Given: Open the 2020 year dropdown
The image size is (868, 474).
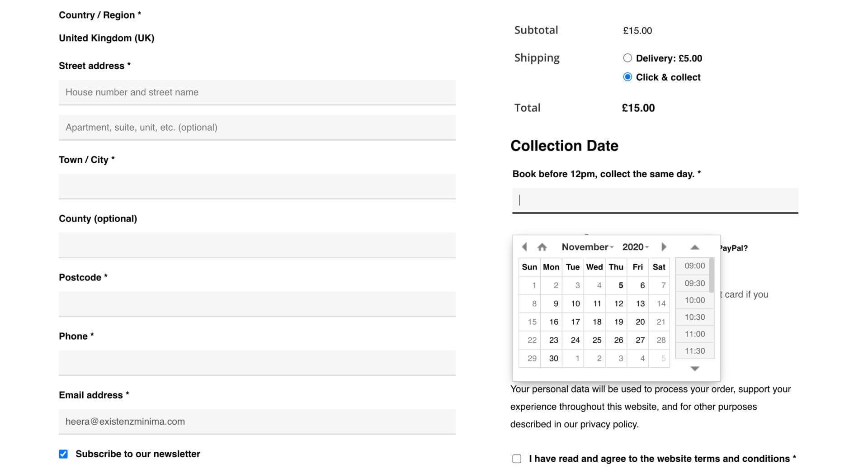Looking at the screenshot, I should point(635,247).
